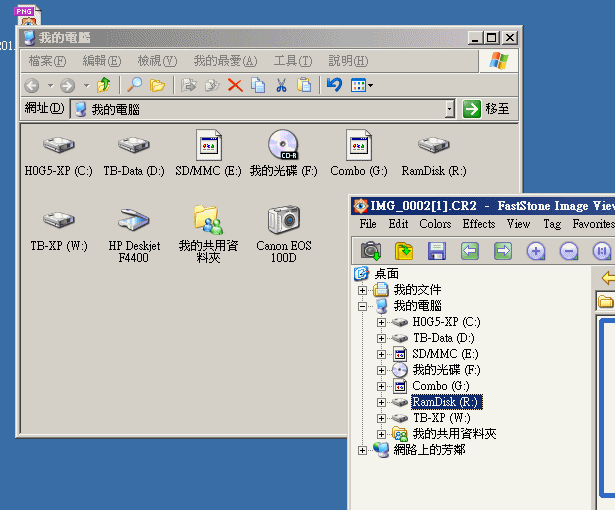Open the 工具(T) menu in My Computer
The image size is (615, 510).
click(x=293, y=61)
